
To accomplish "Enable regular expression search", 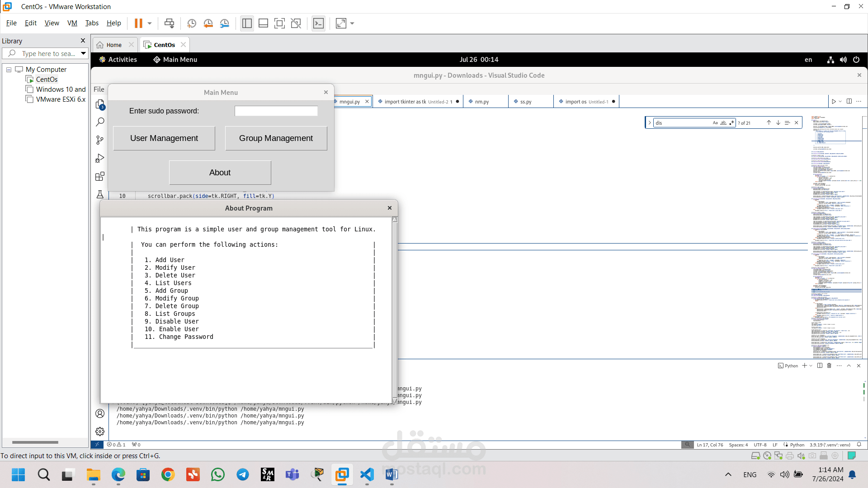I will tap(732, 122).
